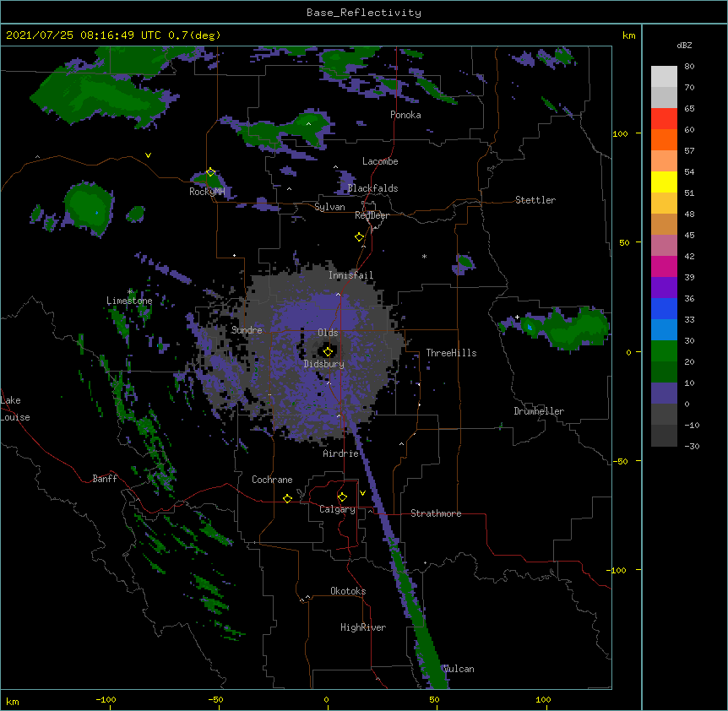Click the 0 tick on bottom axis
Screen dimensions: 728x711
[x=326, y=699]
